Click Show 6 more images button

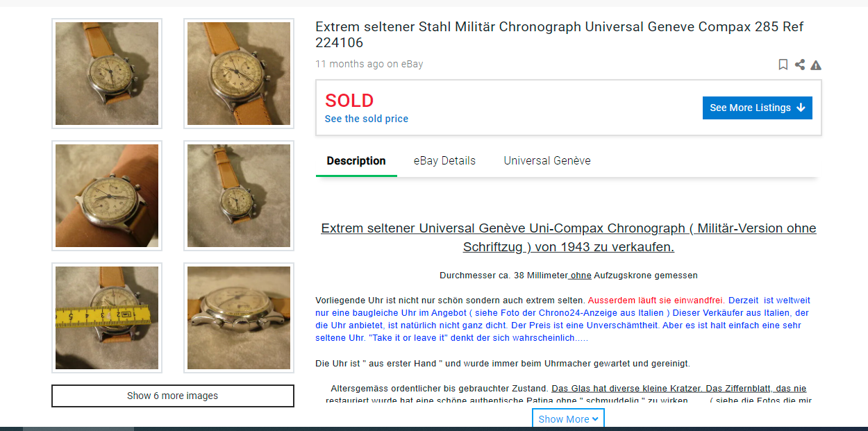click(172, 396)
